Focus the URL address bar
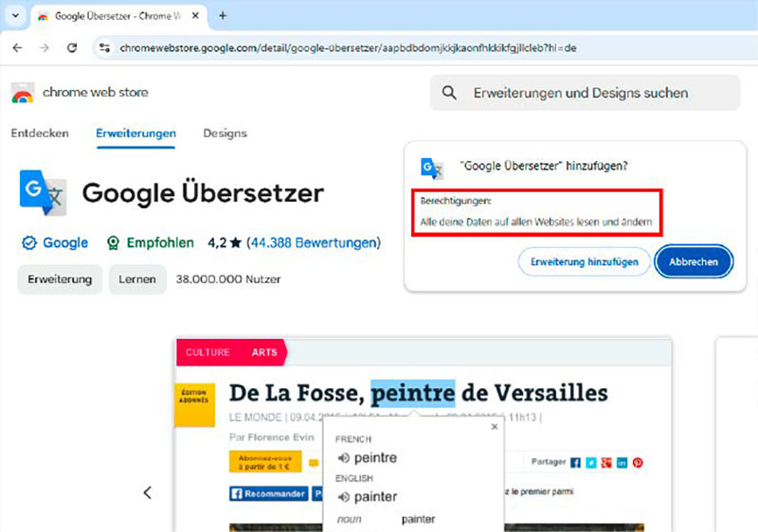The height and width of the screenshot is (532, 758). click(x=348, y=47)
